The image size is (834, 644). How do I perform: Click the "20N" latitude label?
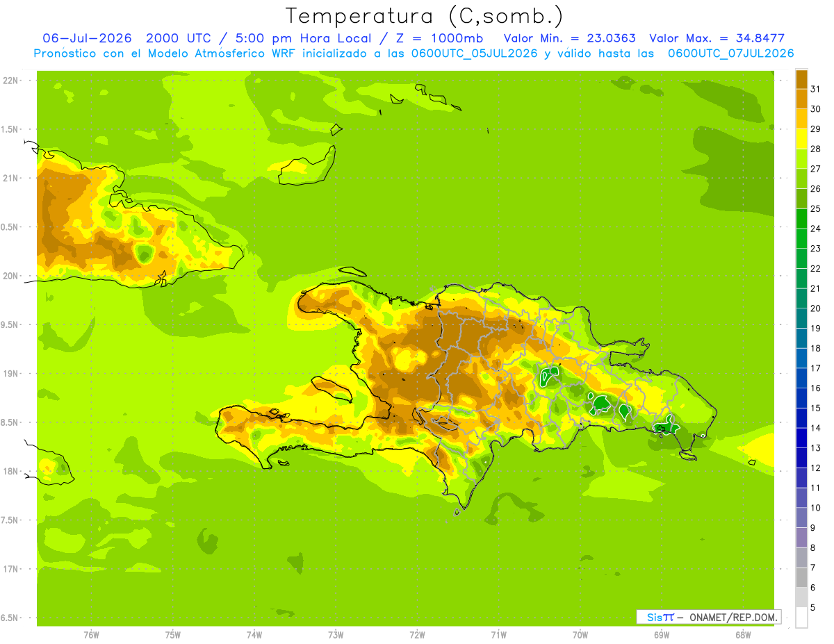12,276
